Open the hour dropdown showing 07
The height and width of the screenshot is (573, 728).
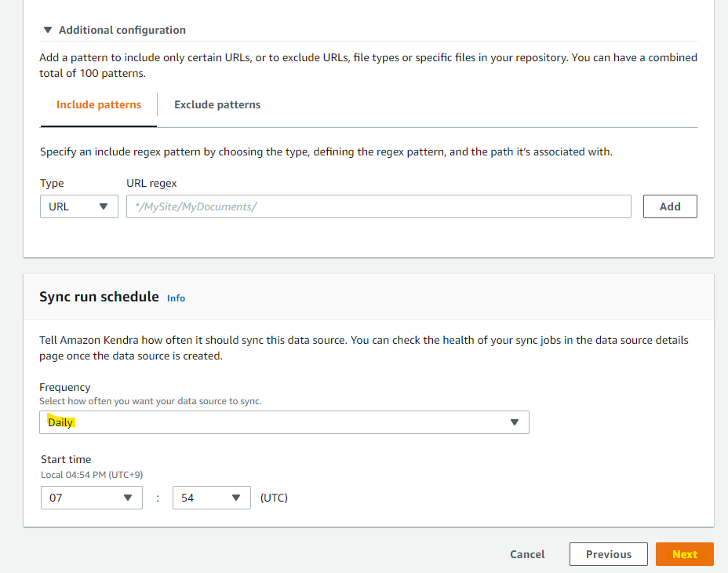pos(91,498)
